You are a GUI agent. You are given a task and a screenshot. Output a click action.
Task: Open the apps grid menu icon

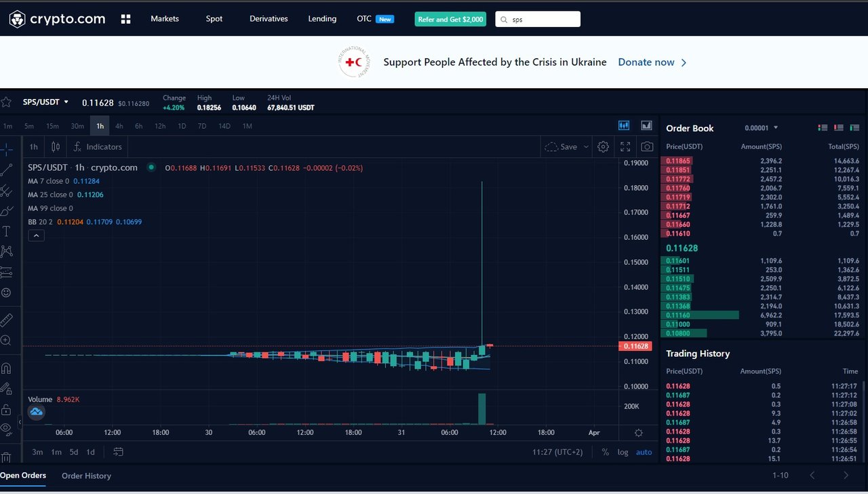pos(125,19)
